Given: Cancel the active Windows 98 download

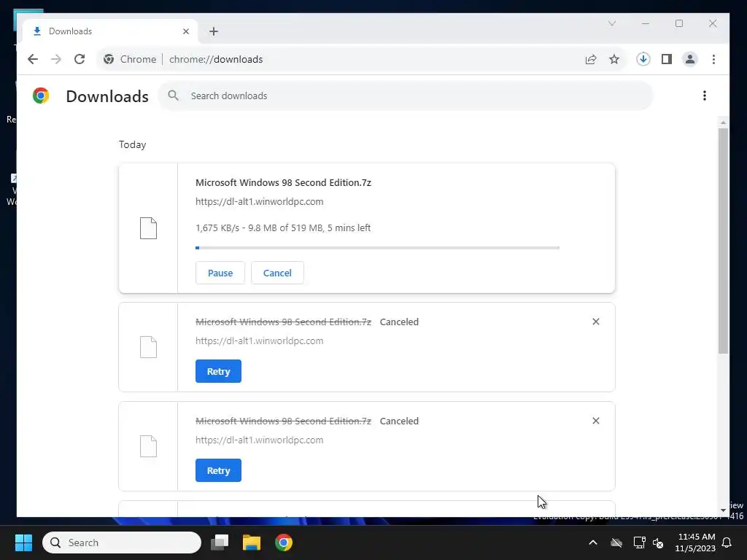Looking at the screenshot, I should pos(277,273).
